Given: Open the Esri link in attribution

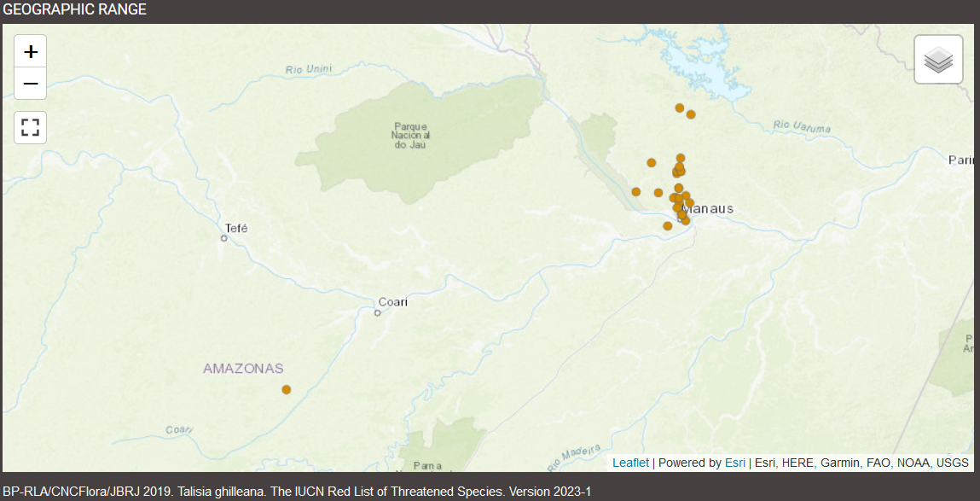Looking at the screenshot, I should pyautogui.click(x=734, y=463).
